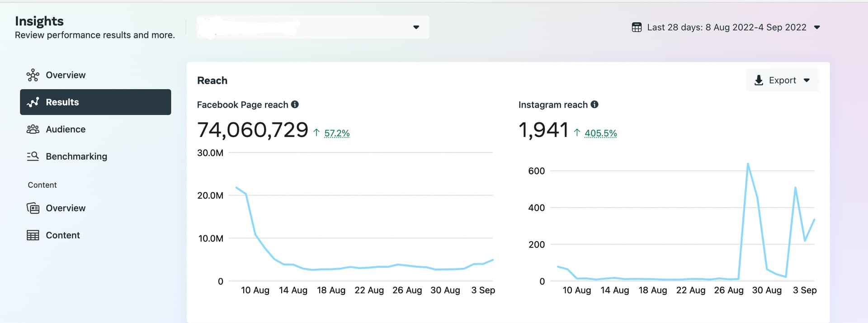868x323 pixels.
Task: Expand the Last 28 days date arrow
Action: (817, 27)
